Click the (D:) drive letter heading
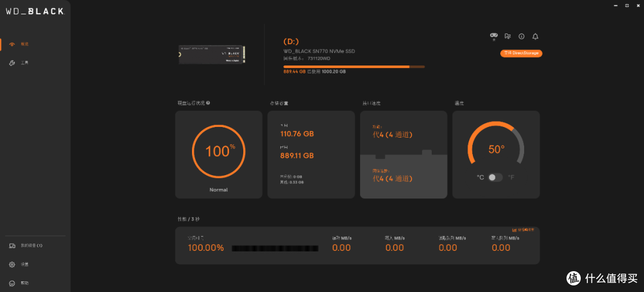 point(290,42)
